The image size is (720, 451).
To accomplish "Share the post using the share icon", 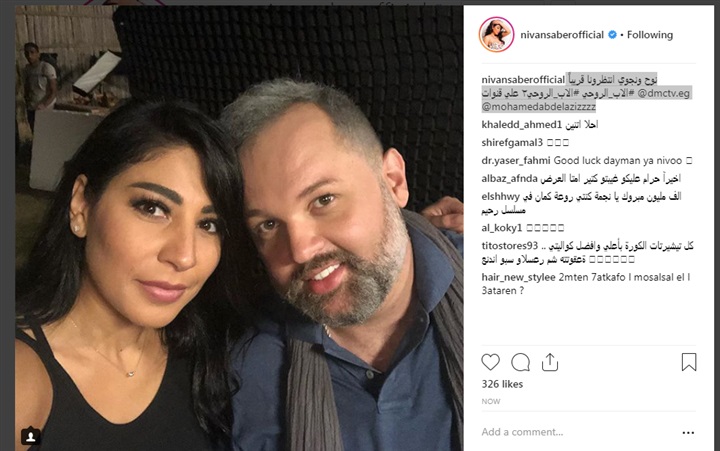I will click(x=550, y=362).
